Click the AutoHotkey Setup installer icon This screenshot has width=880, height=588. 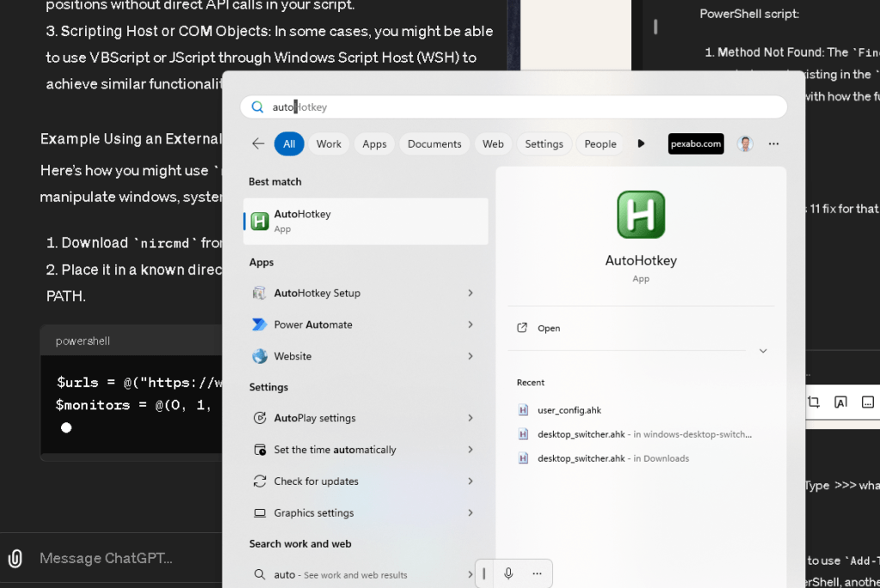pyautogui.click(x=259, y=293)
